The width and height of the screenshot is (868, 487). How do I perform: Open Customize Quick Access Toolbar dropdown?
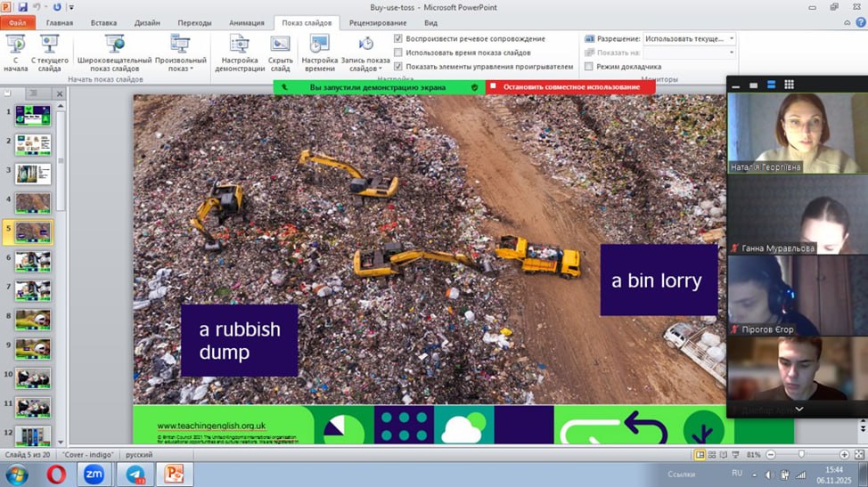71,8
